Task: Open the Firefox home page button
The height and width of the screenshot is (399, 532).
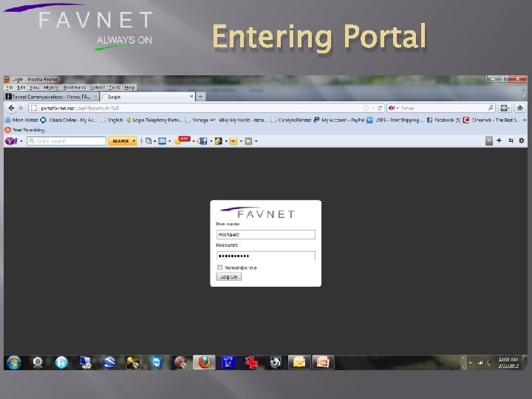Action: (x=519, y=108)
